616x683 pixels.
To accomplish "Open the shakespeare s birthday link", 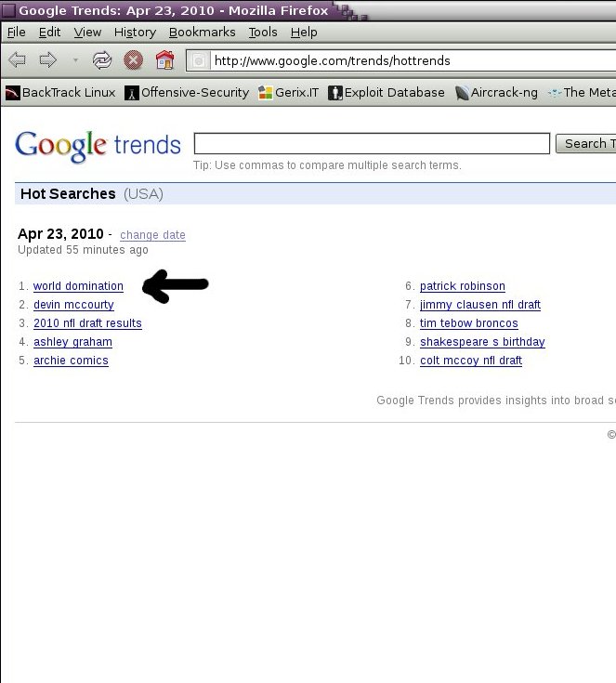I will coord(482,342).
